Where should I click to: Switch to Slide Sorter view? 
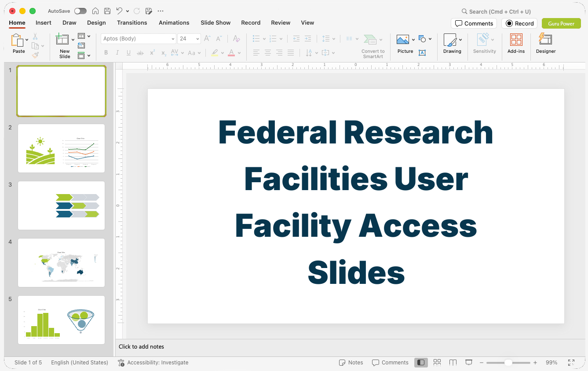437,363
